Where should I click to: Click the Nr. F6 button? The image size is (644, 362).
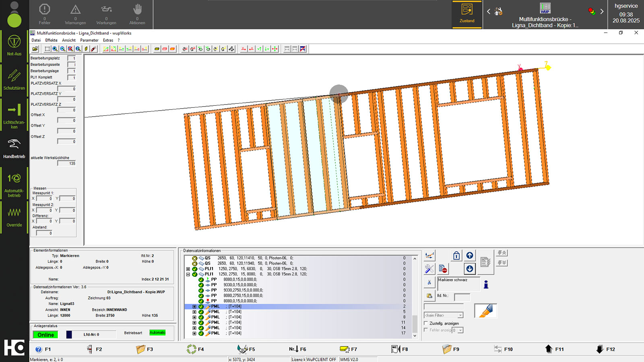click(x=297, y=349)
